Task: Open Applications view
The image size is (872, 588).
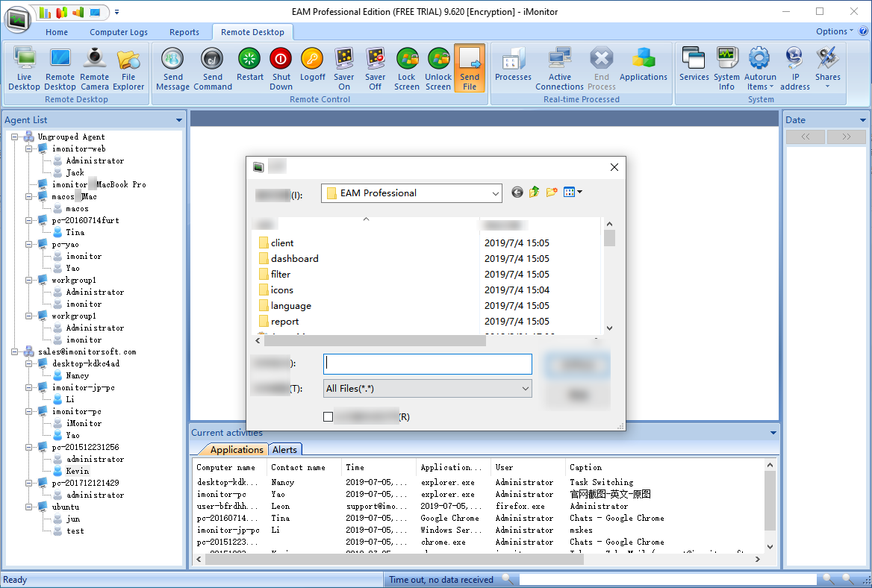Action: [643, 64]
